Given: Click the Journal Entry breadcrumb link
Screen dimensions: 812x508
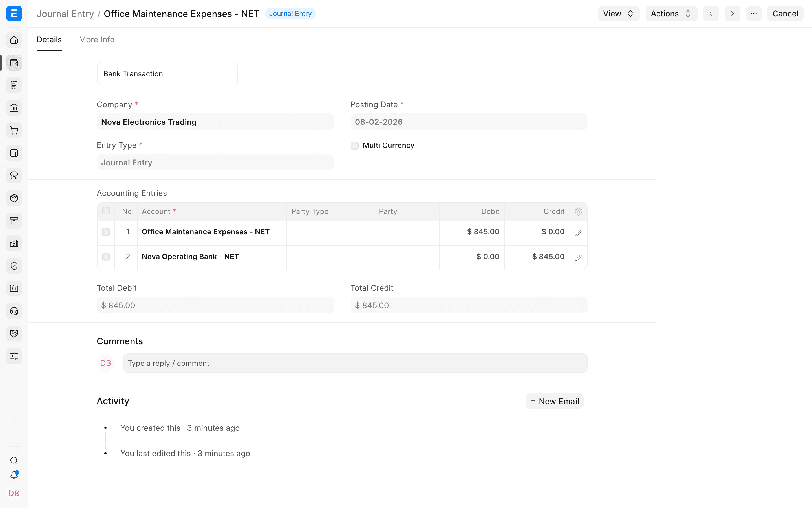Looking at the screenshot, I should click(65, 14).
